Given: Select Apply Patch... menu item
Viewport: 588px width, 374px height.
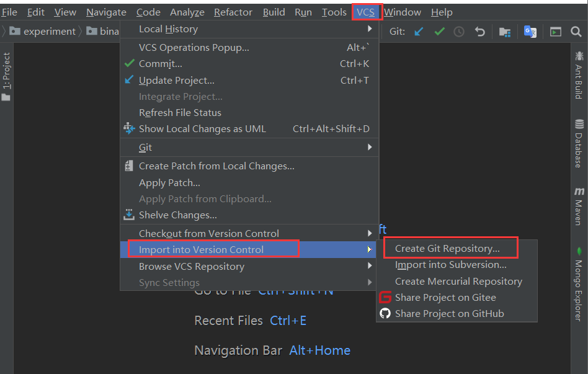Looking at the screenshot, I should point(249,183).
